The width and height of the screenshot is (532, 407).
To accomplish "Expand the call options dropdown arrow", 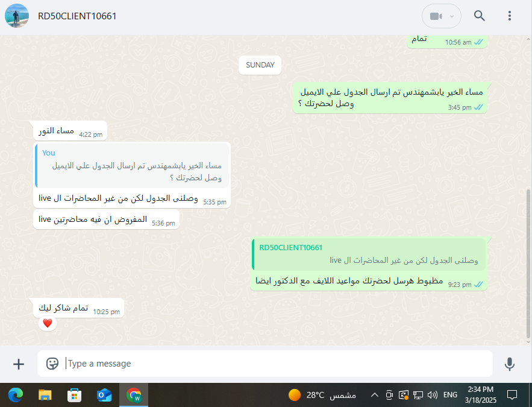I will point(452,16).
